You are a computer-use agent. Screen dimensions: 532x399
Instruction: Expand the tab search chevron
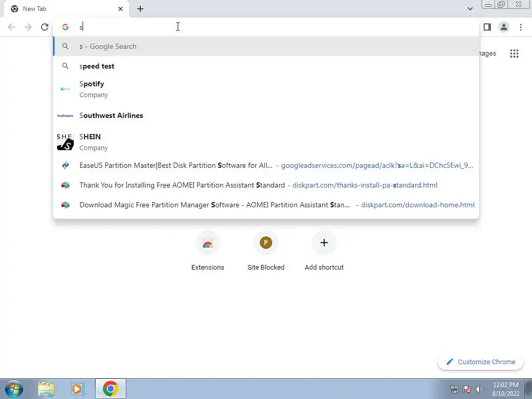(470, 9)
